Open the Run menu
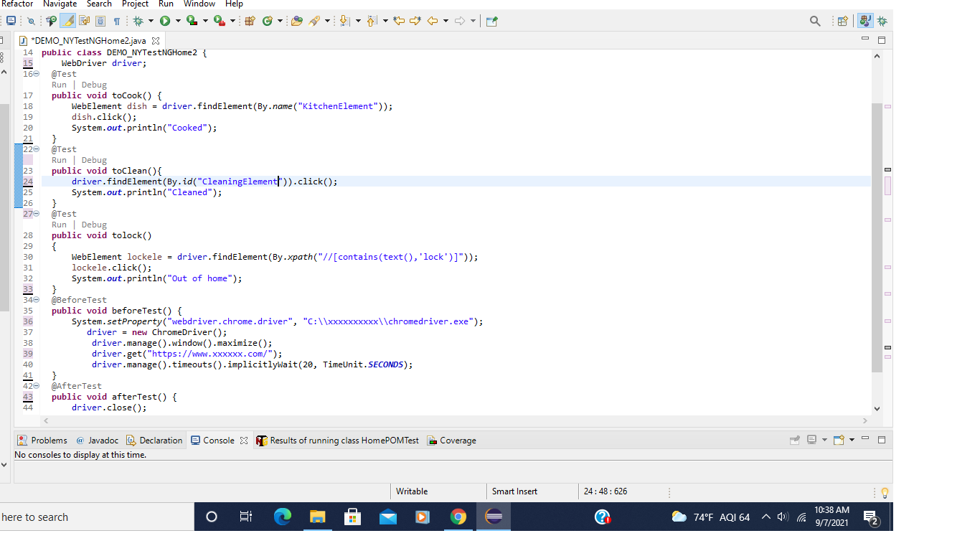The height and width of the screenshot is (551, 980). pos(166,4)
